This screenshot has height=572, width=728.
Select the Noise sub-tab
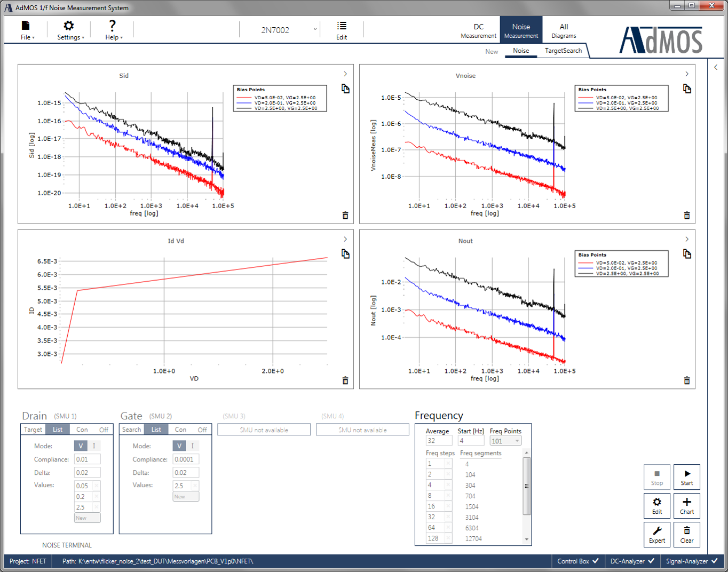[521, 51]
